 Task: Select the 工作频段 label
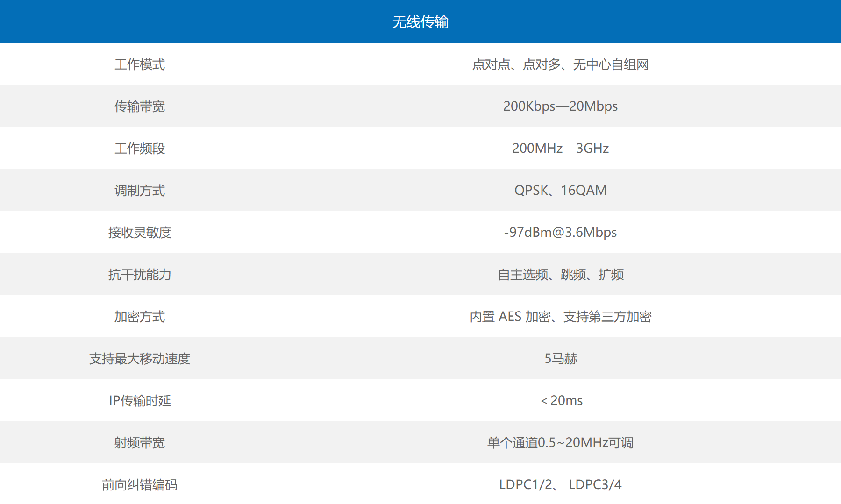click(140, 149)
